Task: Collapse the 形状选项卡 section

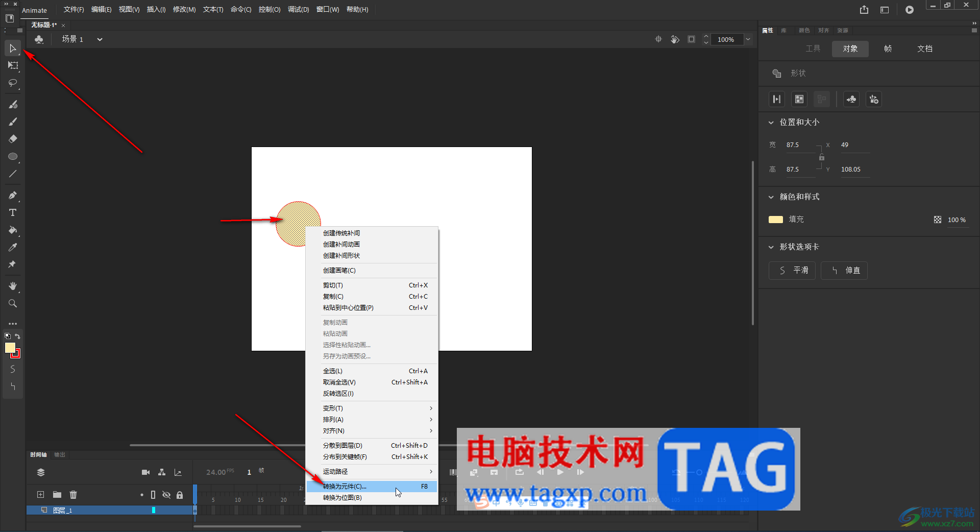Action: 771,247
